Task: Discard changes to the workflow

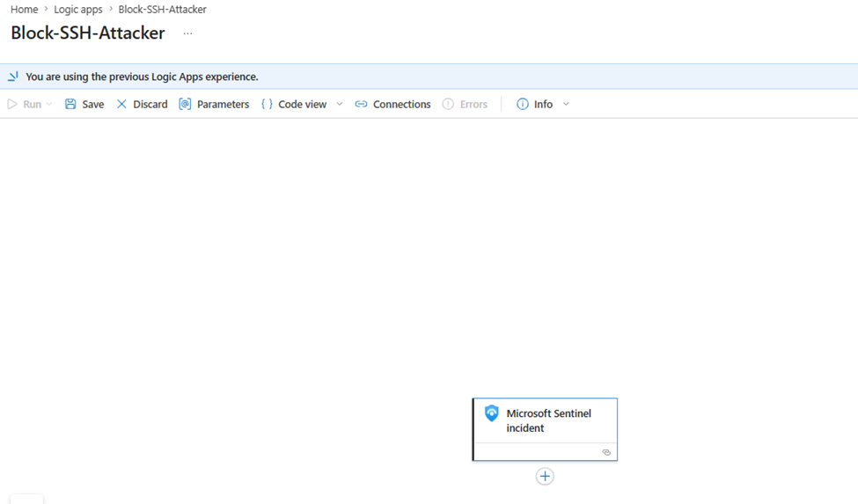Action: [x=150, y=104]
